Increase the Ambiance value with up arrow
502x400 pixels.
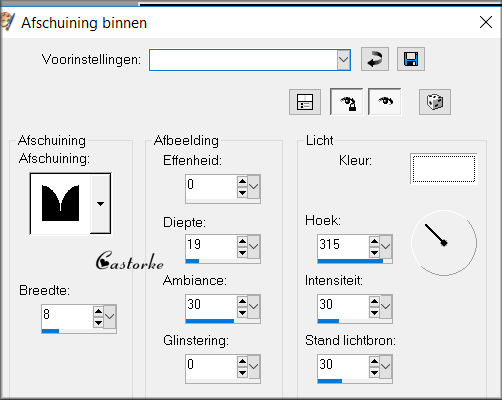point(242,301)
